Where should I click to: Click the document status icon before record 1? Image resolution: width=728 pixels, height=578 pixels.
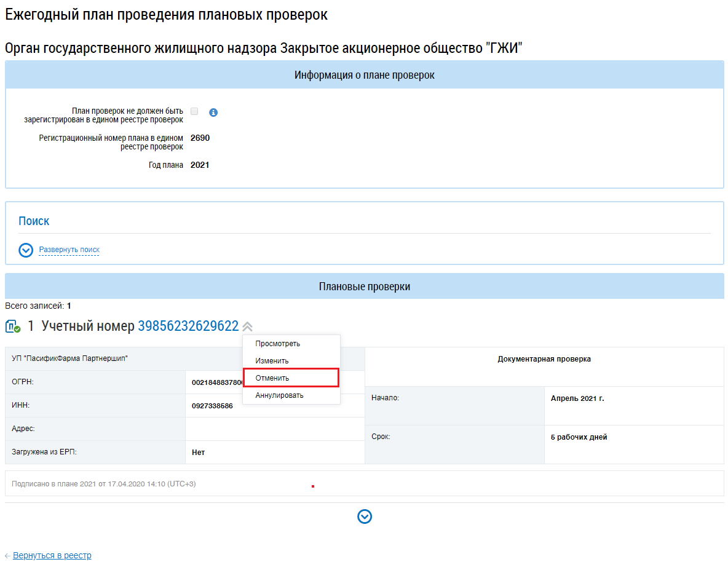tap(13, 327)
